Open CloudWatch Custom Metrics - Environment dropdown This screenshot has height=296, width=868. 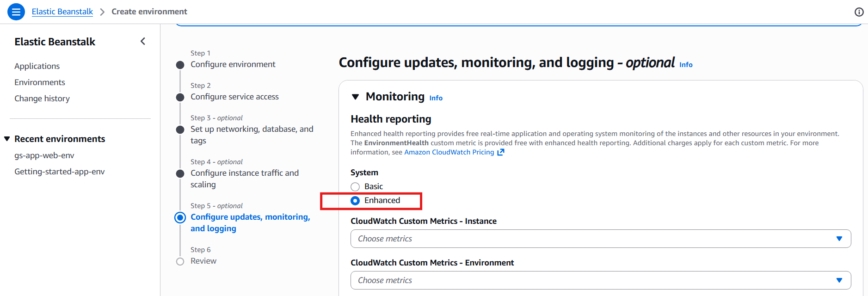[x=600, y=280]
